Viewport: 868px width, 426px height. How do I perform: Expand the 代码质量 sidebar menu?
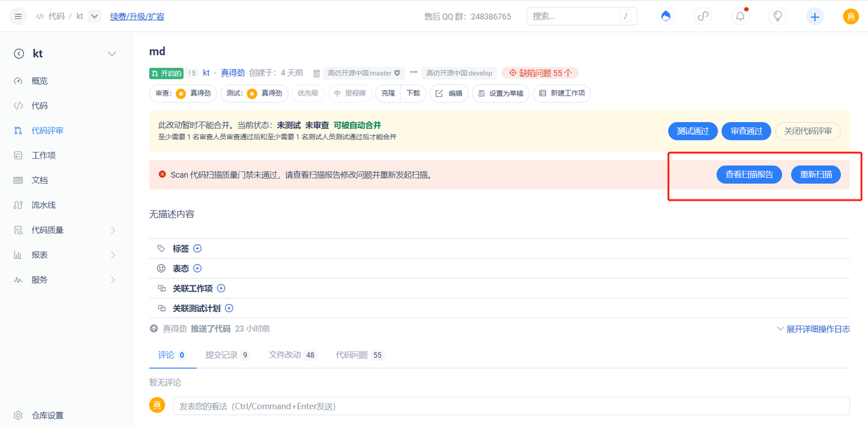[113, 230]
